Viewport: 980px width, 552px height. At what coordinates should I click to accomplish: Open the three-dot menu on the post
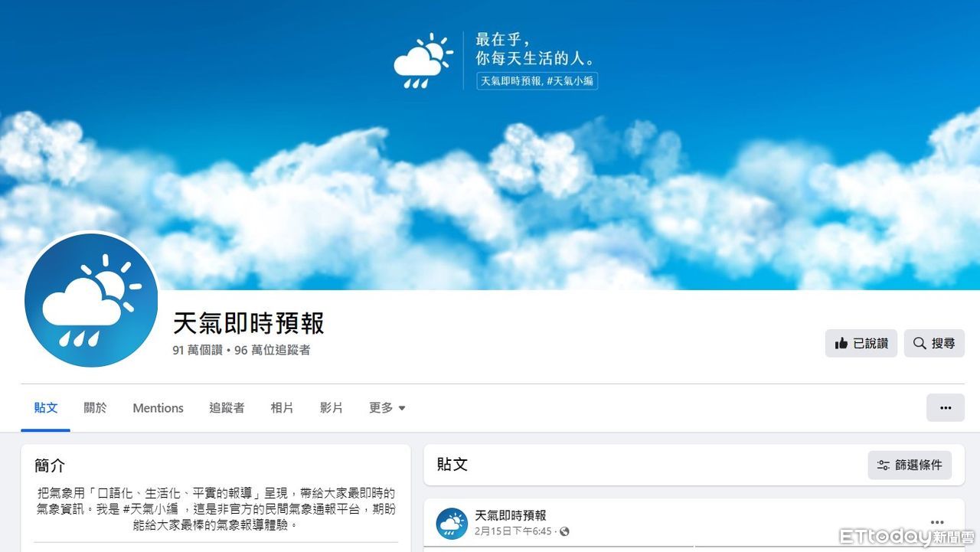click(x=937, y=522)
